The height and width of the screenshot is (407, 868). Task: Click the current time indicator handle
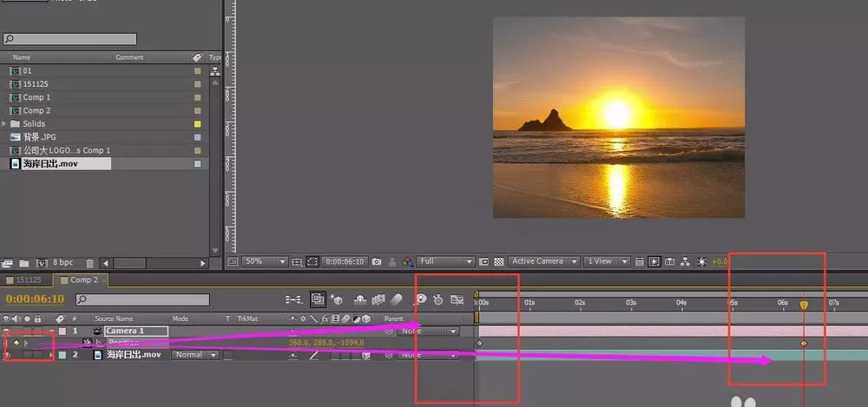804,305
